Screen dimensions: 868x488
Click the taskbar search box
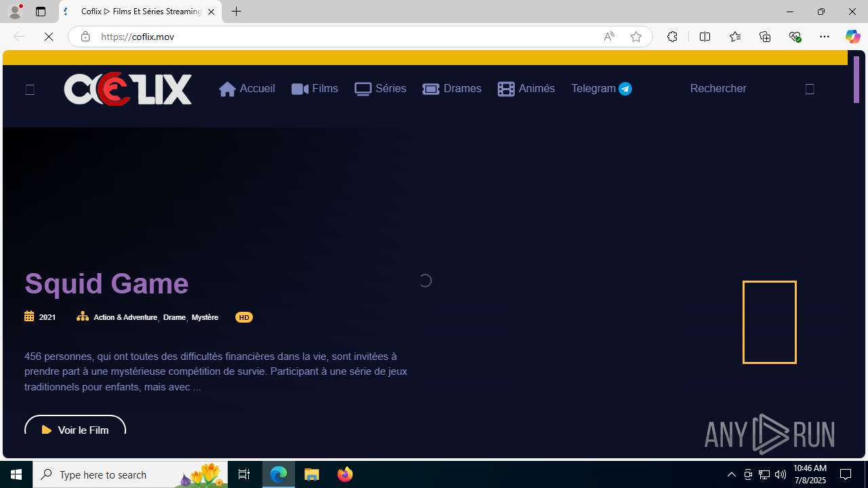coord(132,474)
